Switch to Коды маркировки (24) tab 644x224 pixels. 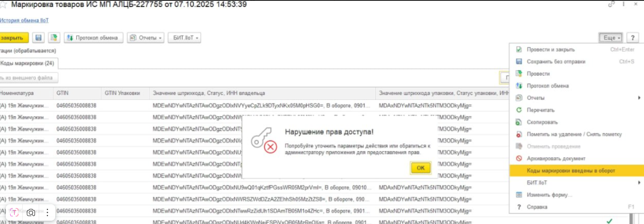[27, 63]
